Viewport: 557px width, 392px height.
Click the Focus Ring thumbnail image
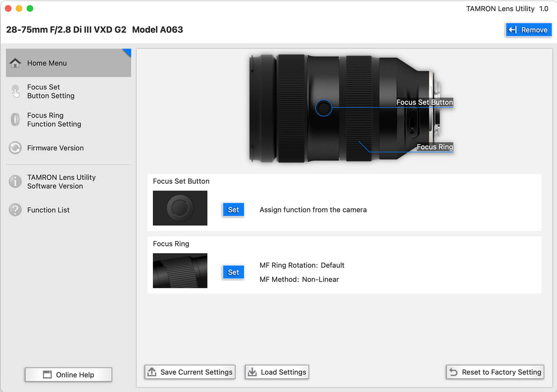coord(180,271)
